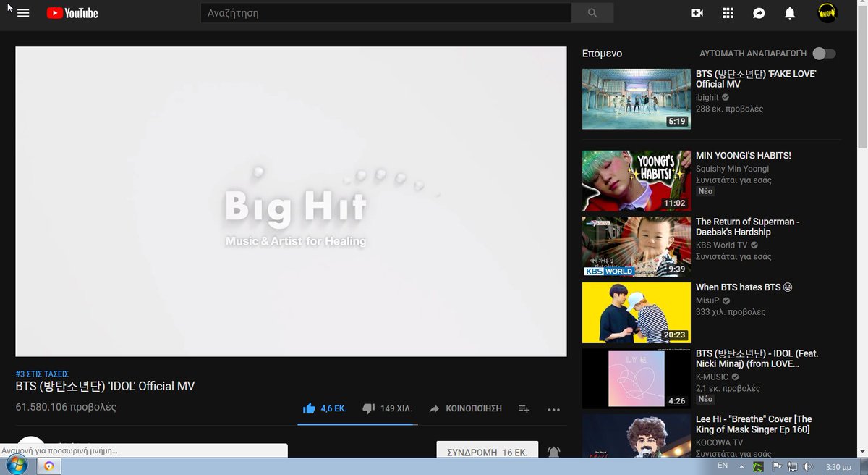Click the 2,1 εκ. προβολές text
Screen dimensions: 868x475
coord(728,388)
